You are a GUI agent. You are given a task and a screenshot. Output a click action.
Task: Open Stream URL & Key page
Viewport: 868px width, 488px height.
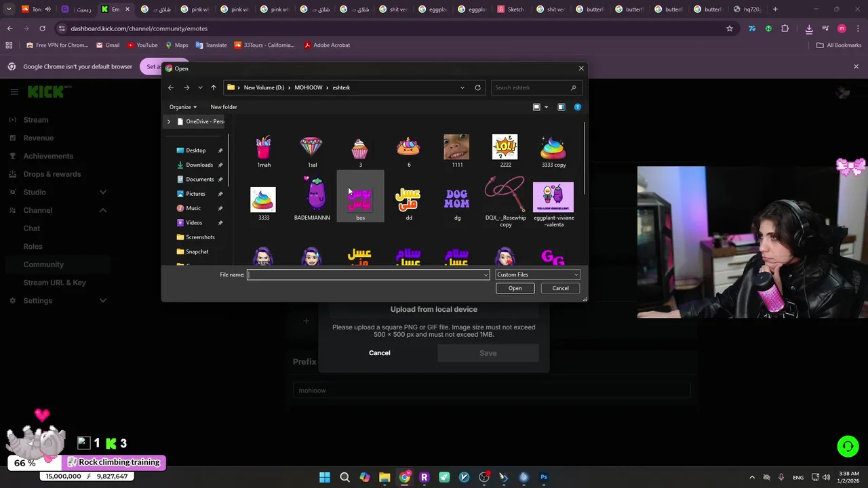(x=54, y=283)
